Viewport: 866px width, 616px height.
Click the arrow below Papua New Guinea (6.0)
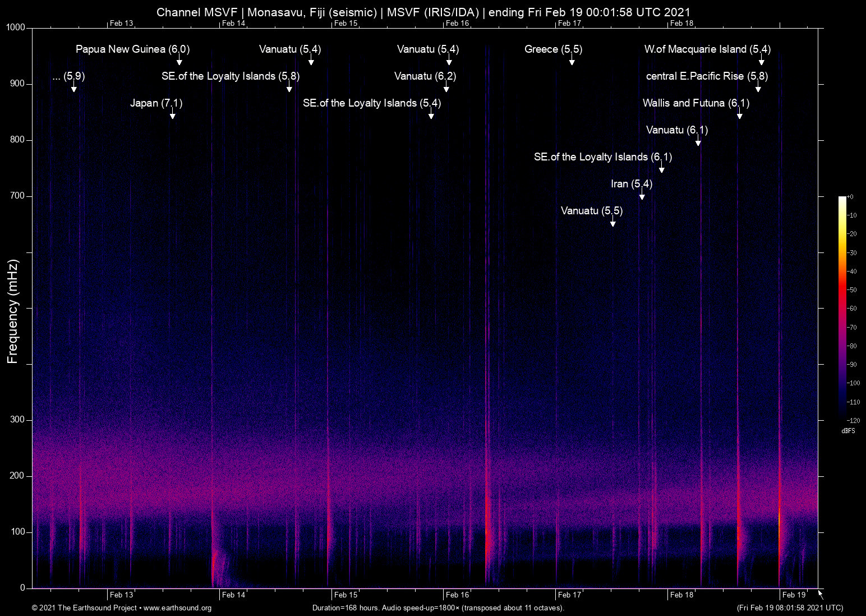coord(179,62)
